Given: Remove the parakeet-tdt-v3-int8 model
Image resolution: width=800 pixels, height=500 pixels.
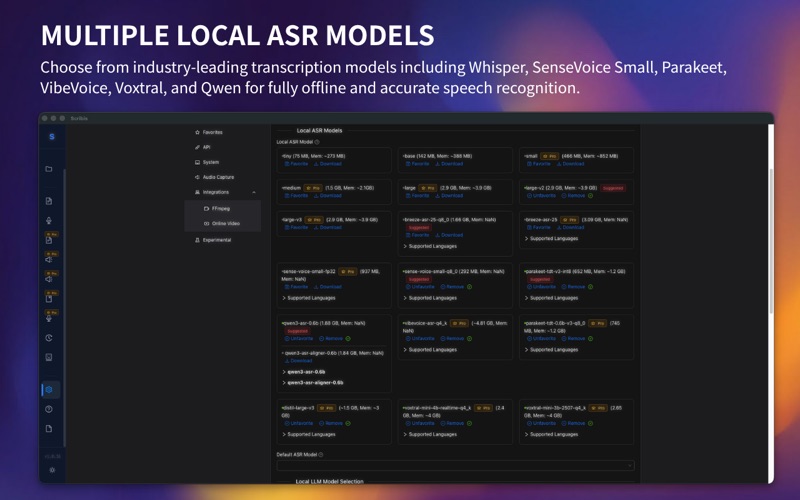Looking at the screenshot, I should click(x=573, y=287).
